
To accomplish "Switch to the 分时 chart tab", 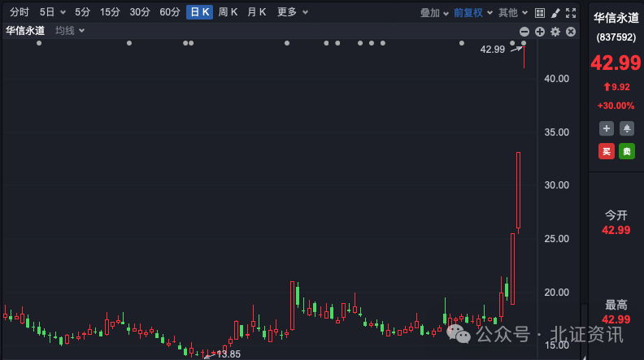I will 20,12.
